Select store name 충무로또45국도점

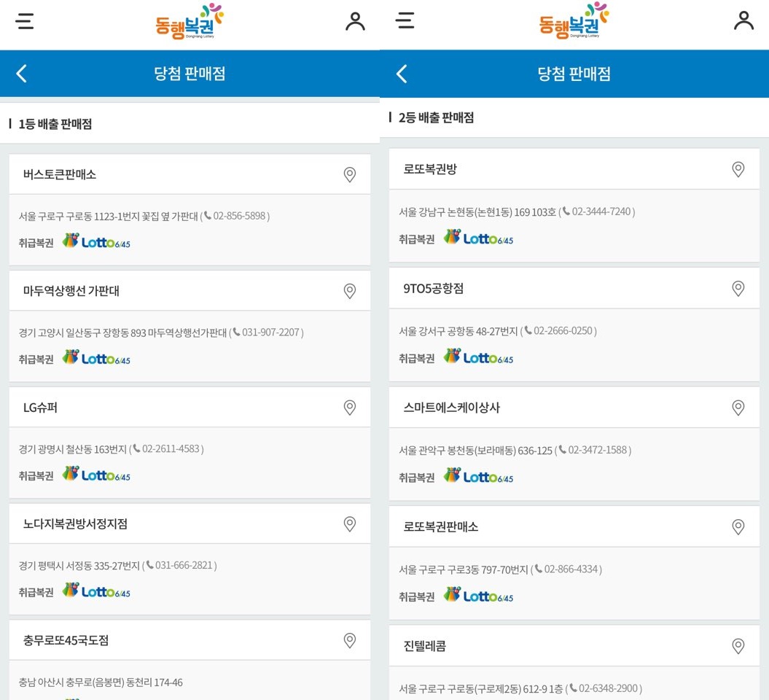pyautogui.click(x=66, y=640)
